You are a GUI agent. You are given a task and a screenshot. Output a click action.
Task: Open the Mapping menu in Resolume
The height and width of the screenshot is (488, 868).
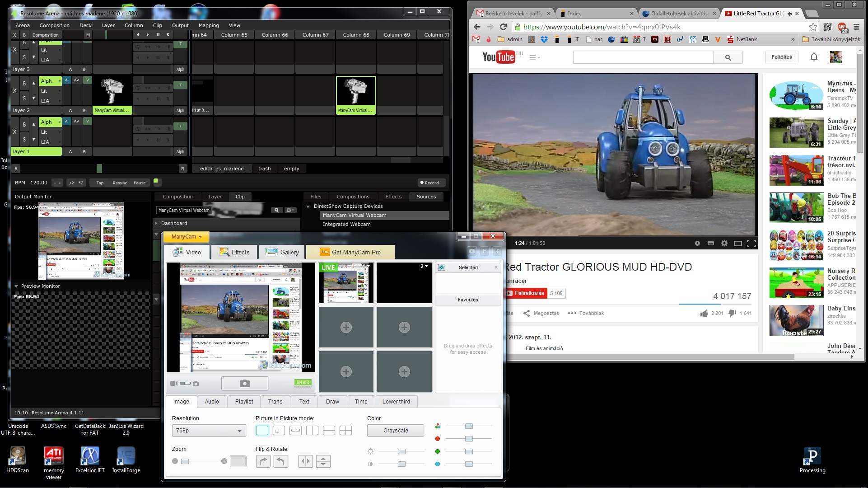208,25
